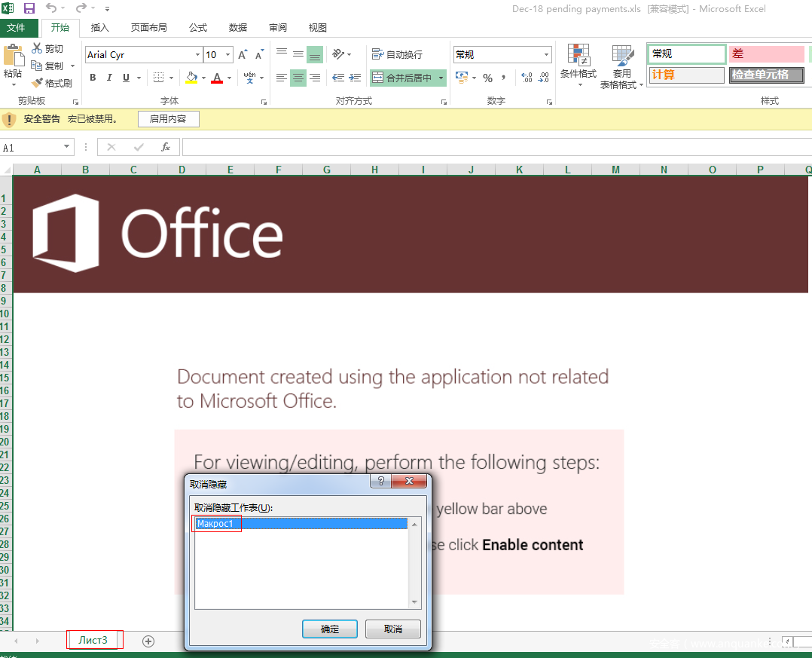Increase the cell indent
812x658 pixels.
(x=355, y=78)
